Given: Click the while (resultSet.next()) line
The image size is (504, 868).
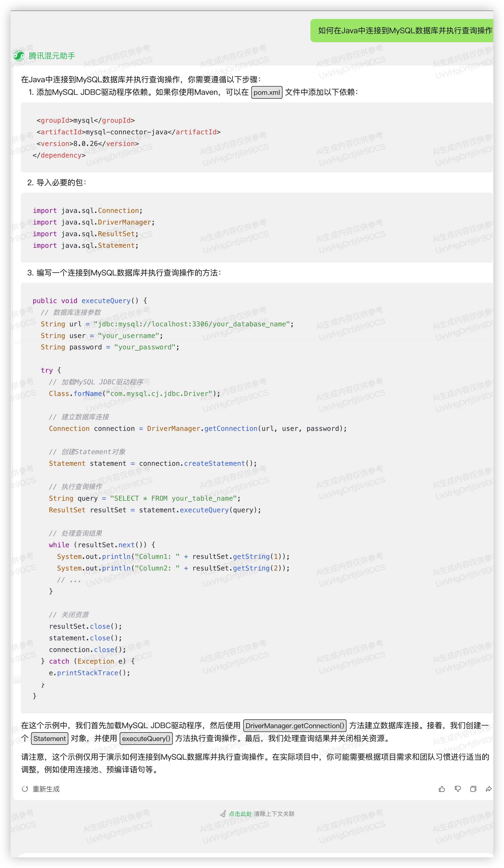Looking at the screenshot, I should coord(102,545).
